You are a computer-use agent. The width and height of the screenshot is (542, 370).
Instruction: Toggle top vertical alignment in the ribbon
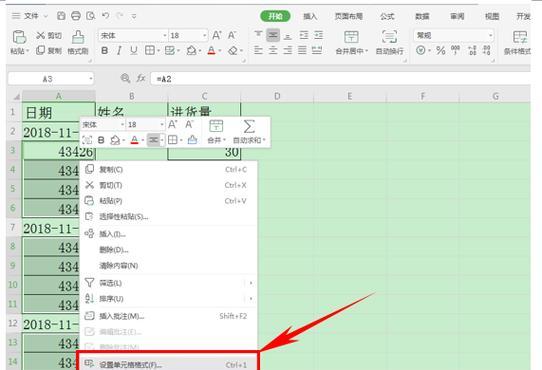258,35
